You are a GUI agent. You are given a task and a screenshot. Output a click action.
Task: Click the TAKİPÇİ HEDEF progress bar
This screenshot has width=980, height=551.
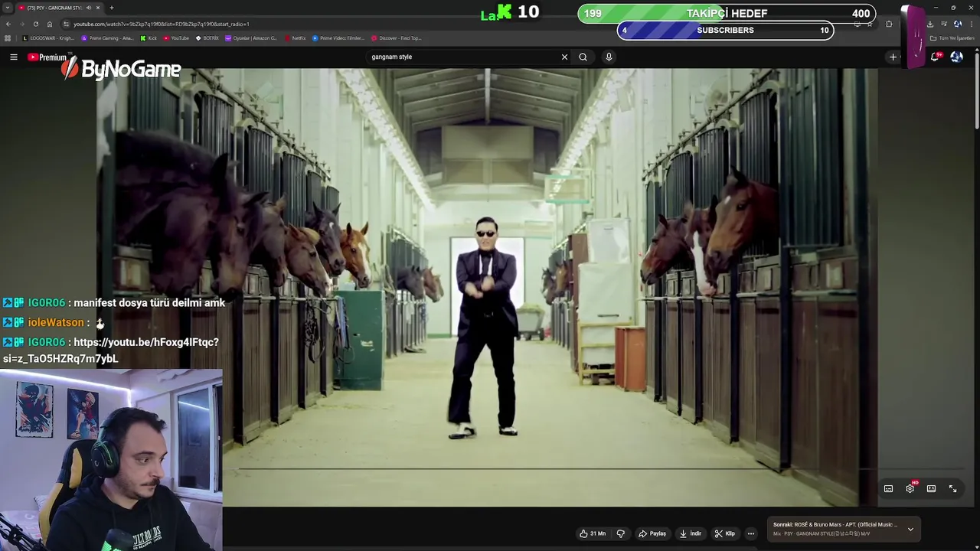coord(727,13)
